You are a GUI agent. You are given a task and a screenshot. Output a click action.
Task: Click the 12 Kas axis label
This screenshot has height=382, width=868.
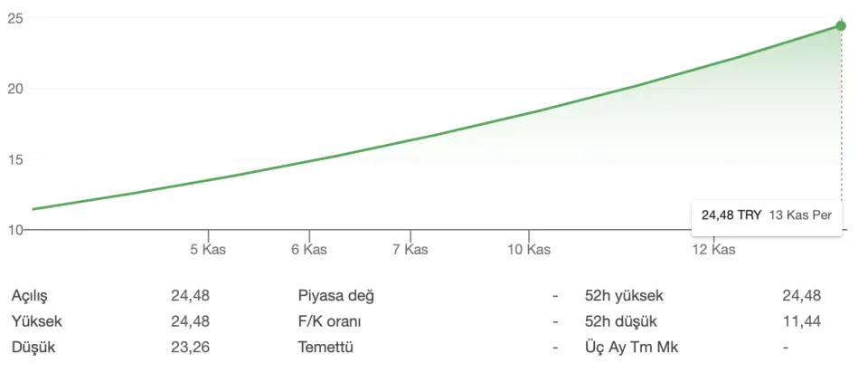point(714,250)
